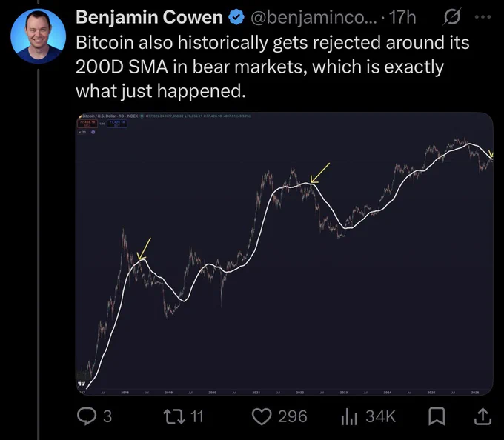The image size is (504, 440).
Task: Click the 296 likes count
Action: (x=293, y=416)
